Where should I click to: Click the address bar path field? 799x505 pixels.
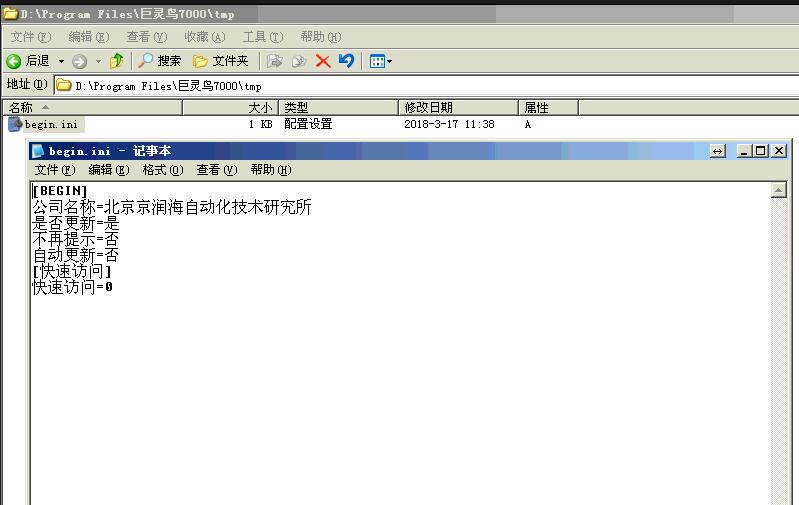coord(400,86)
